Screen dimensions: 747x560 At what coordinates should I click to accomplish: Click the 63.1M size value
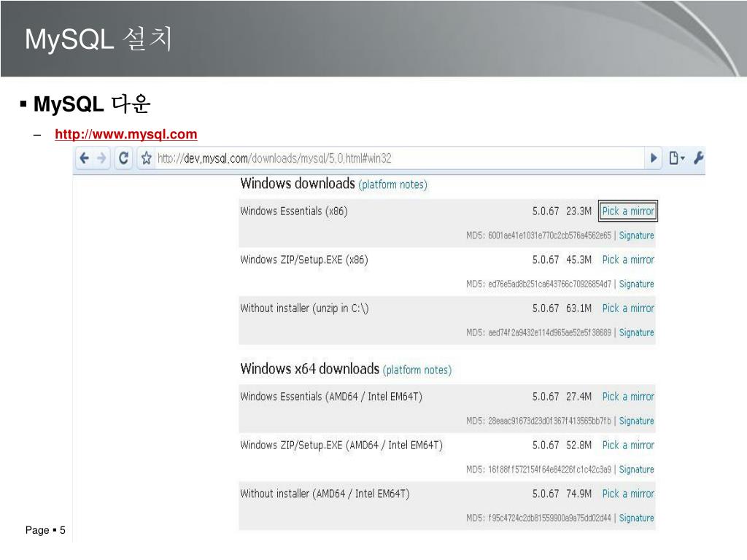578,308
